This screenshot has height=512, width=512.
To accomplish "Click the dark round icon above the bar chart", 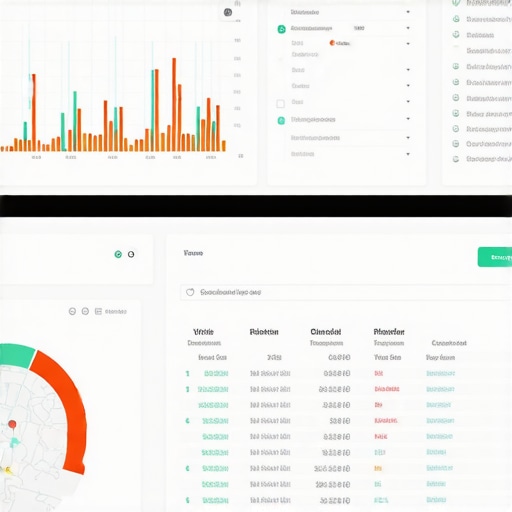I will tap(228, 13).
